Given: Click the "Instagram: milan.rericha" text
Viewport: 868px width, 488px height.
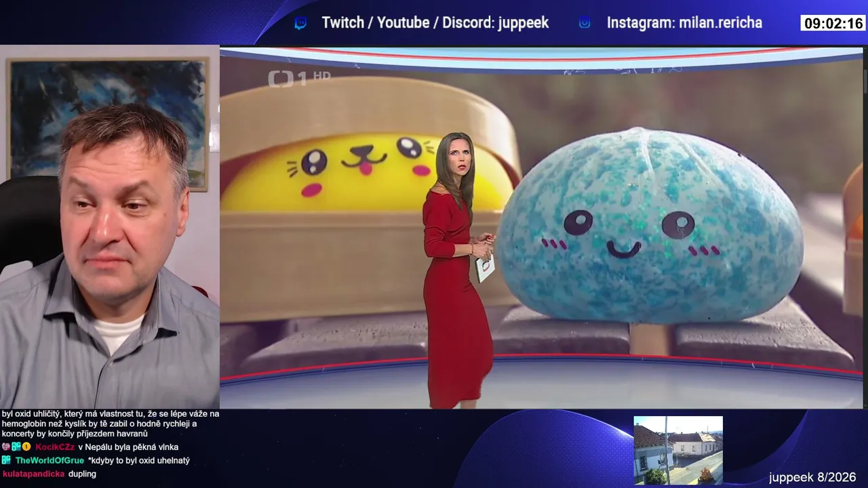Looking at the screenshot, I should click(684, 23).
